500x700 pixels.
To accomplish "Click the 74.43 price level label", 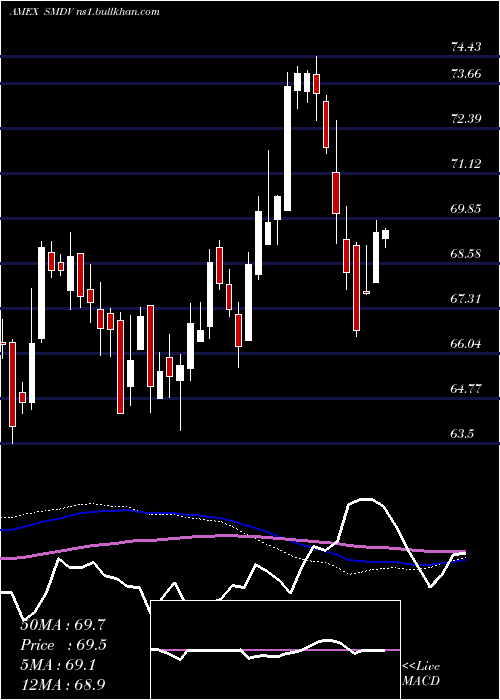I will (466, 46).
